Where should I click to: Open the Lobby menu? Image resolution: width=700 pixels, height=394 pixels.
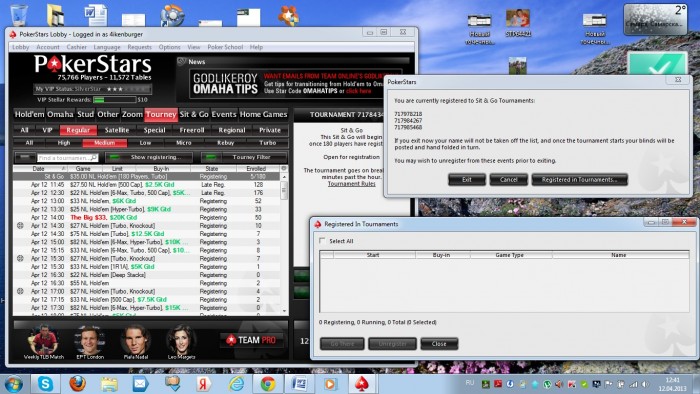21,47
